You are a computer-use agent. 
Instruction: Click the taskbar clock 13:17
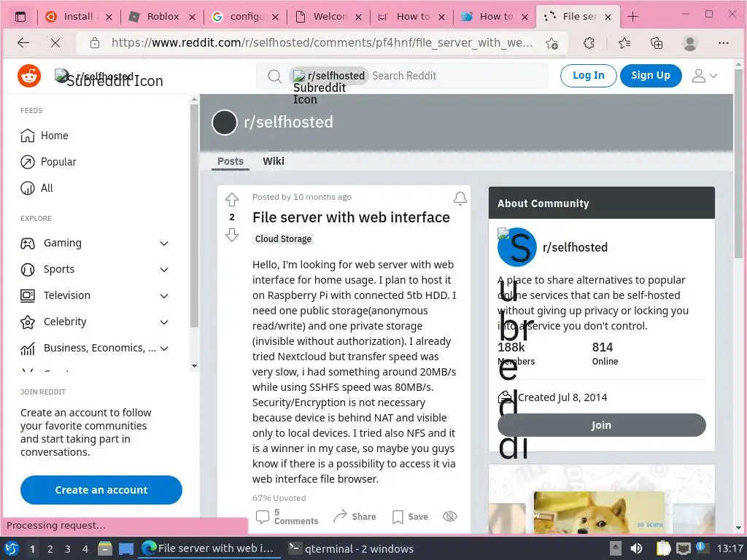[x=729, y=548]
